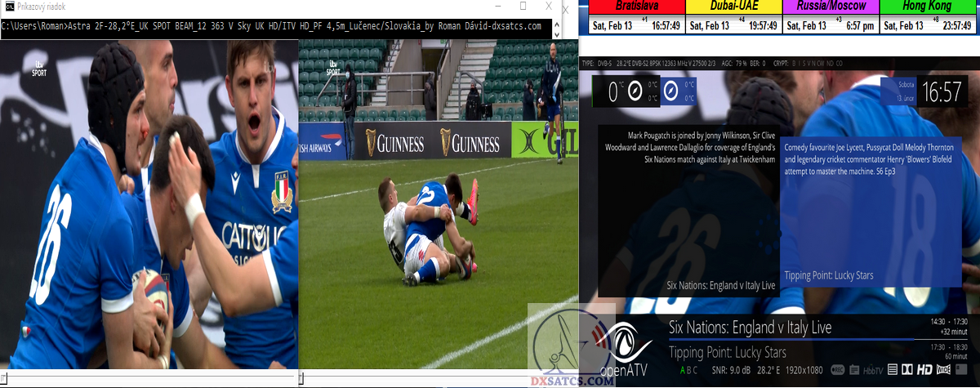Click the WIDE aspect ratio icon
Viewport: 980px width, 388px height.
click(943, 370)
